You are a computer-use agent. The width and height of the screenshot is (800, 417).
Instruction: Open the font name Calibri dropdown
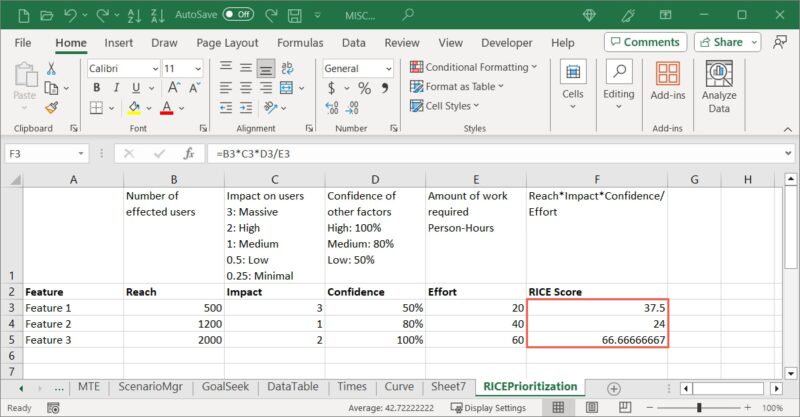(x=155, y=68)
